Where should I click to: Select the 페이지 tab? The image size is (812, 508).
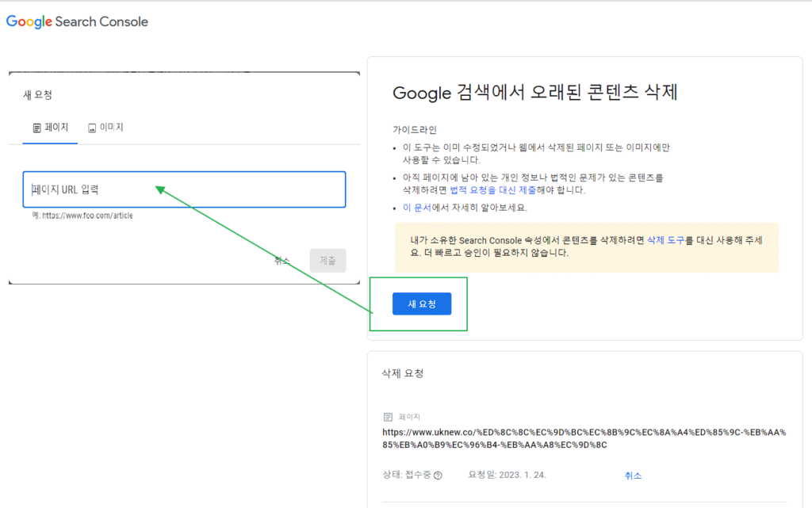click(50, 128)
